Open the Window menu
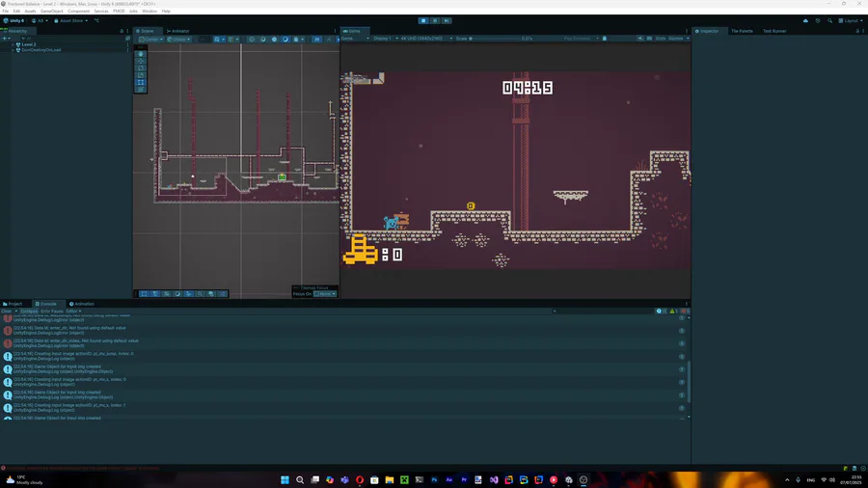The width and height of the screenshot is (868, 488). click(149, 11)
